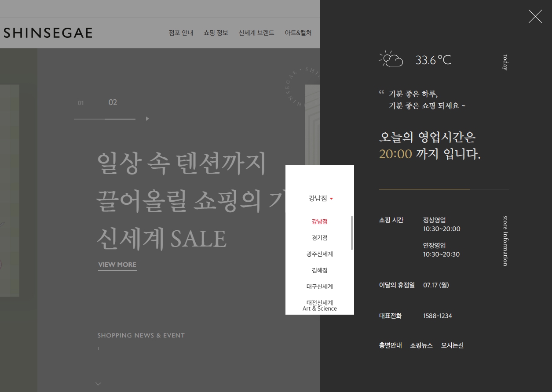Click the 1588-1234 phone number
Image resolution: width=552 pixels, height=392 pixels.
tap(437, 316)
